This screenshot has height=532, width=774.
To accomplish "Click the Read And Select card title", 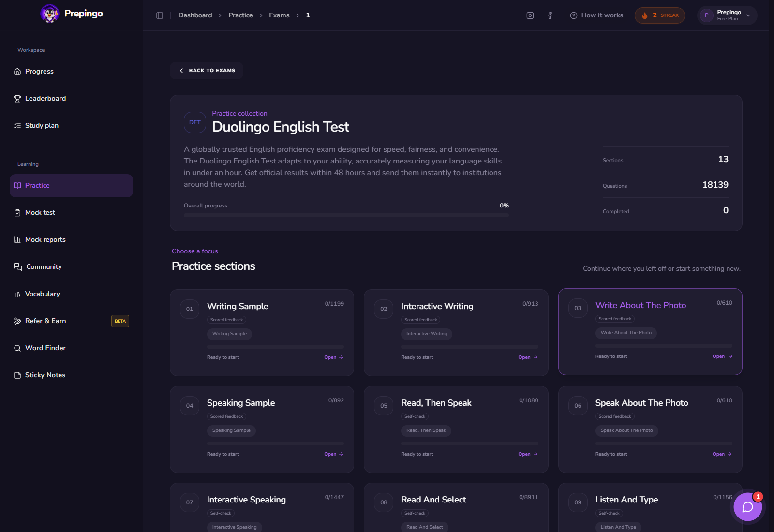I will click(x=433, y=500).
